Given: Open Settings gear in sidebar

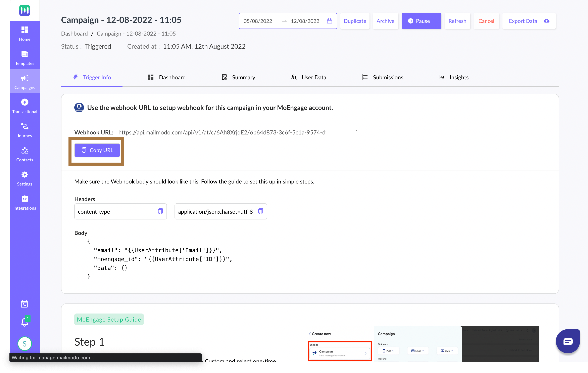Looking at the screenshot, I should [25, 178].
